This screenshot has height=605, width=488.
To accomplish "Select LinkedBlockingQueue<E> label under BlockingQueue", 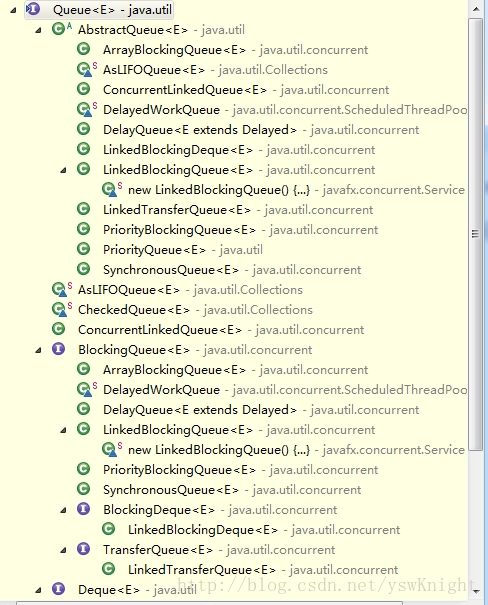I will (177, 430).
